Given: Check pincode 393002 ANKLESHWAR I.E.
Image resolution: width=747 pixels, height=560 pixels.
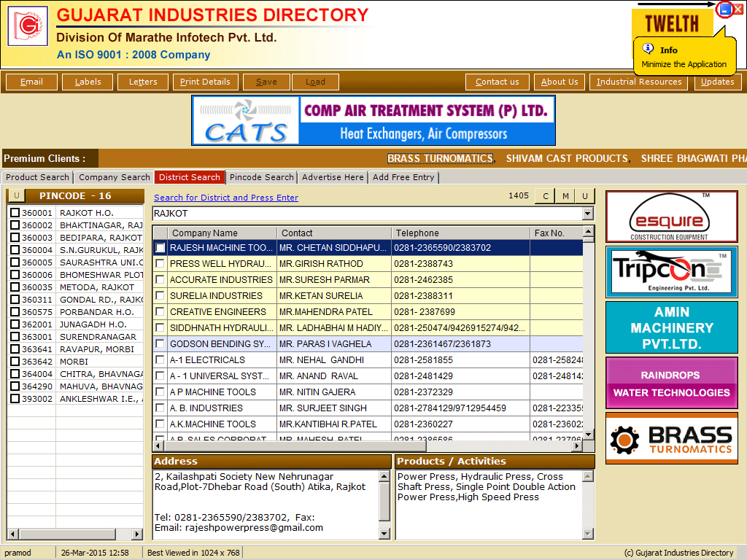Looking at the screenshot, I should [15, 398].
